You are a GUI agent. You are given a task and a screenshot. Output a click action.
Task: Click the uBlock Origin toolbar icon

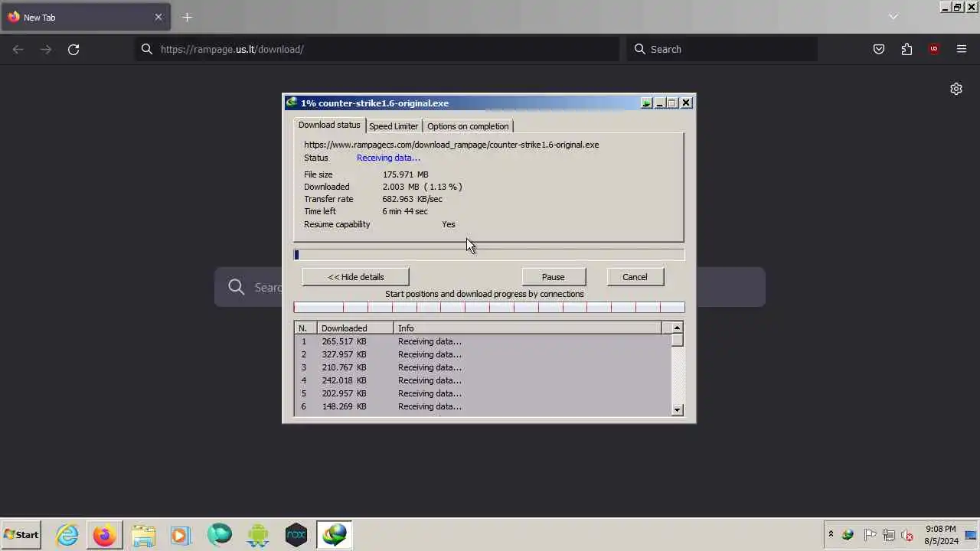[x=934, y=49]
